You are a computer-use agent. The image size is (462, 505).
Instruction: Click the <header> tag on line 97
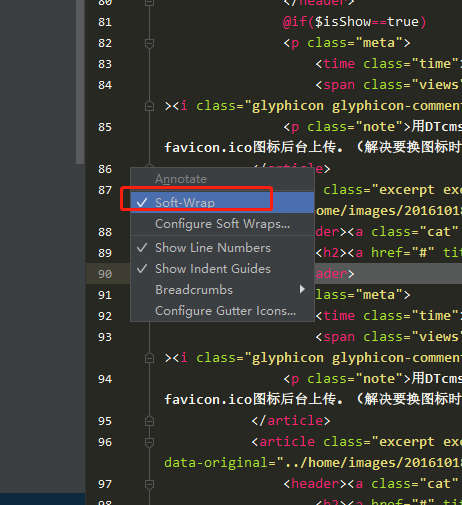pos(315,484)
